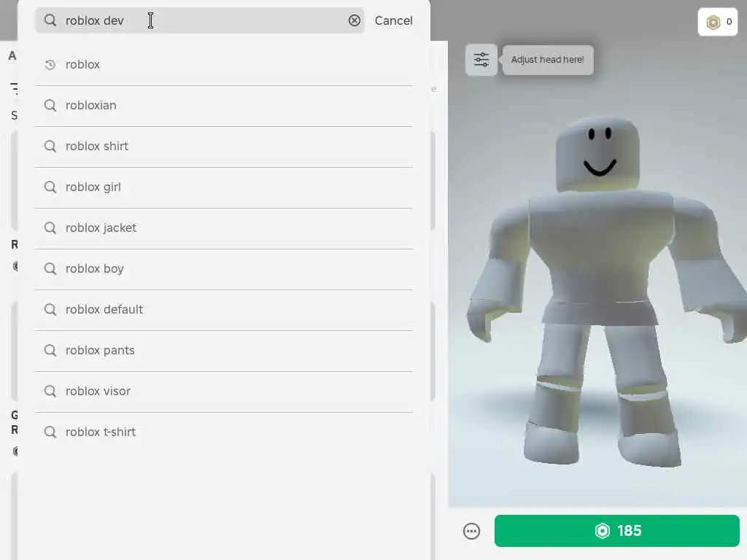Open the Robux balance indicator
The image size is (747, 560).
click(718, 22)
